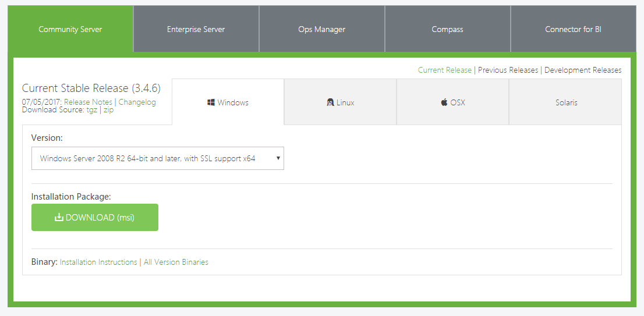Open the Version dropdown arrow
The width and height of the screenshot is (644, 316).
(x=278, y=158)
